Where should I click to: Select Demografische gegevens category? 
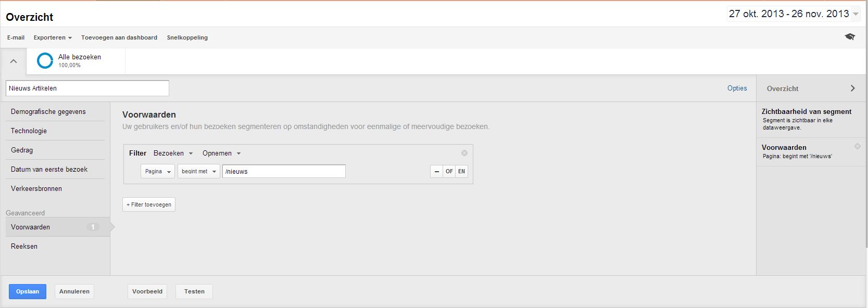coord(48,112)
